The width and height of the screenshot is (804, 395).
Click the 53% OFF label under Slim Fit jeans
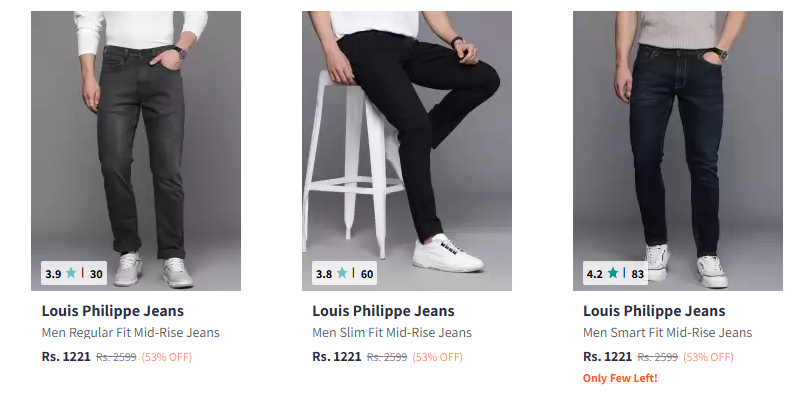(x=437, y=357)
